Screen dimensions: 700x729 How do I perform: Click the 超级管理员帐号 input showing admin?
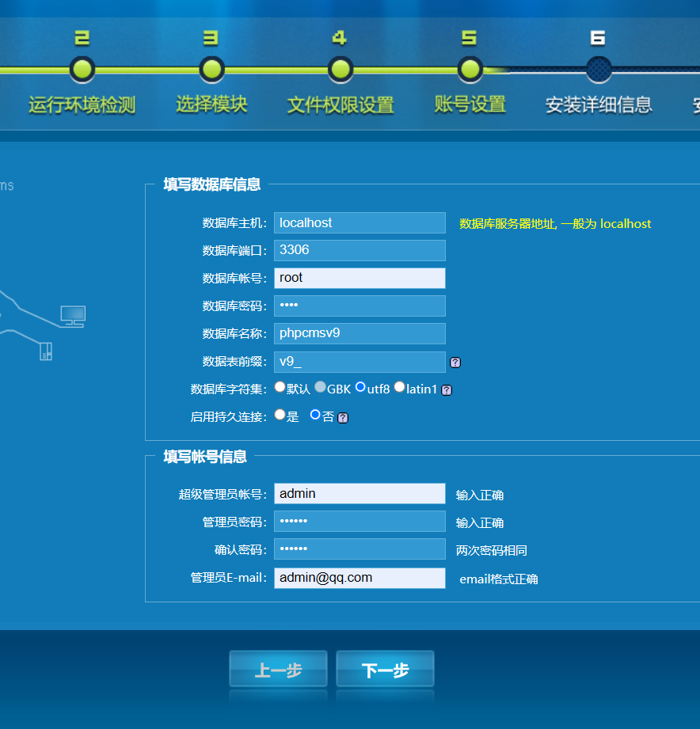(x=359, y=493)
